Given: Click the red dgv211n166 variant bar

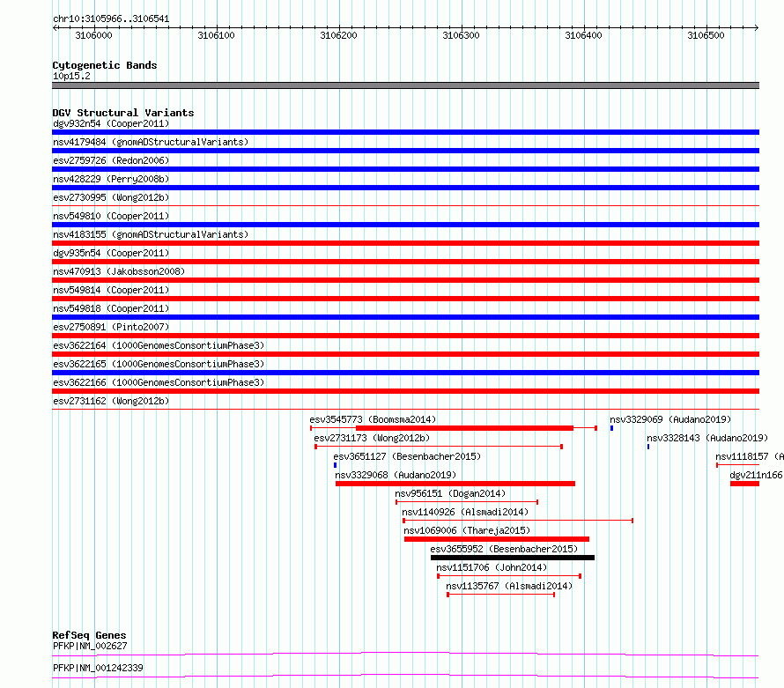Looking at the screenshot, I should 744,484.
